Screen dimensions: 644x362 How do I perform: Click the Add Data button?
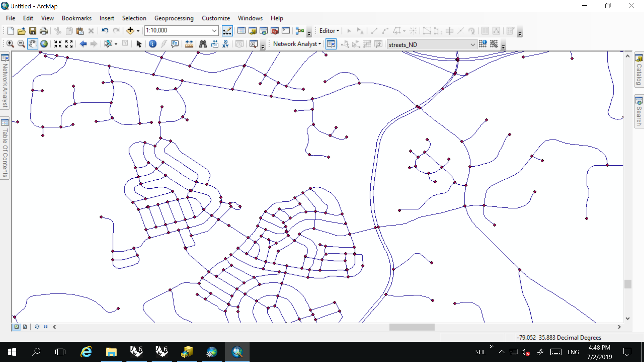coord(130,31)
